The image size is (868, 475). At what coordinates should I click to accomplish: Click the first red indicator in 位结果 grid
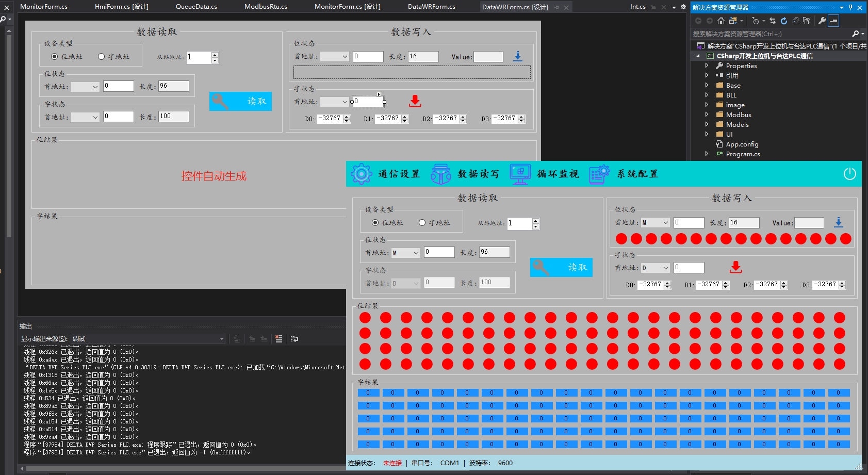pos(365,318)
